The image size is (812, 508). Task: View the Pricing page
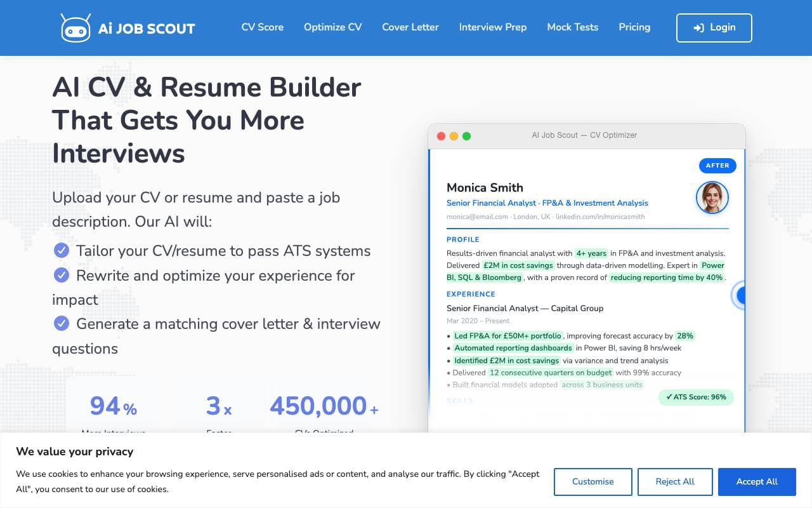pos(634,27)
